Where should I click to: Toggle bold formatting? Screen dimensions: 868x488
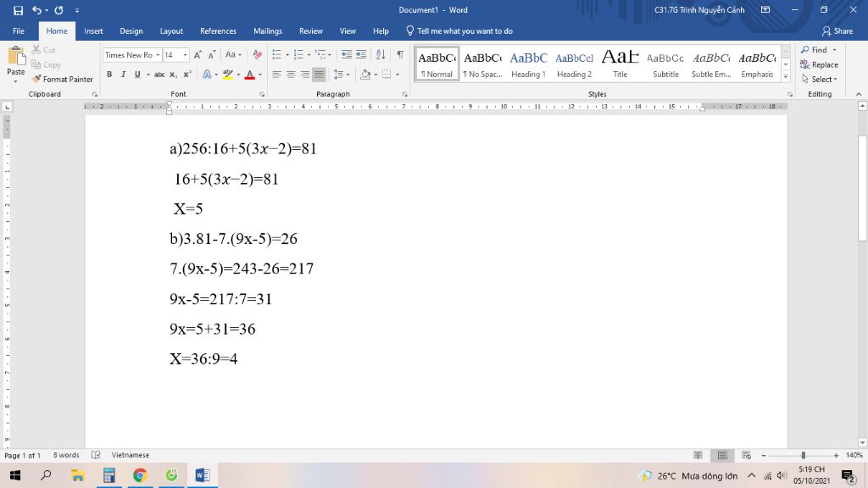109,75
